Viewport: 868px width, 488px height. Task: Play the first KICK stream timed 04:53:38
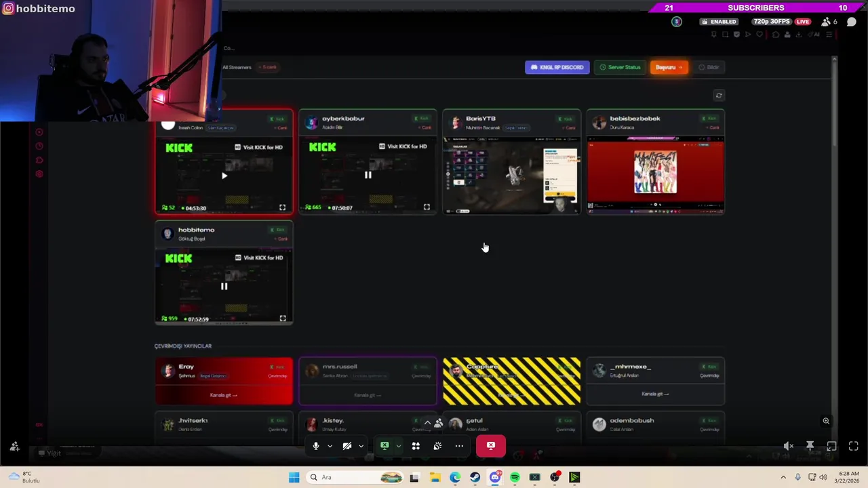pos(224,176)
